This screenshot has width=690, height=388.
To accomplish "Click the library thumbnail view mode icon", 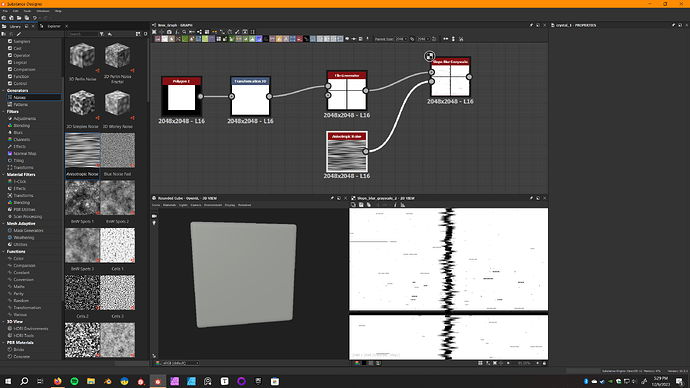I will (x=138, y=34).
